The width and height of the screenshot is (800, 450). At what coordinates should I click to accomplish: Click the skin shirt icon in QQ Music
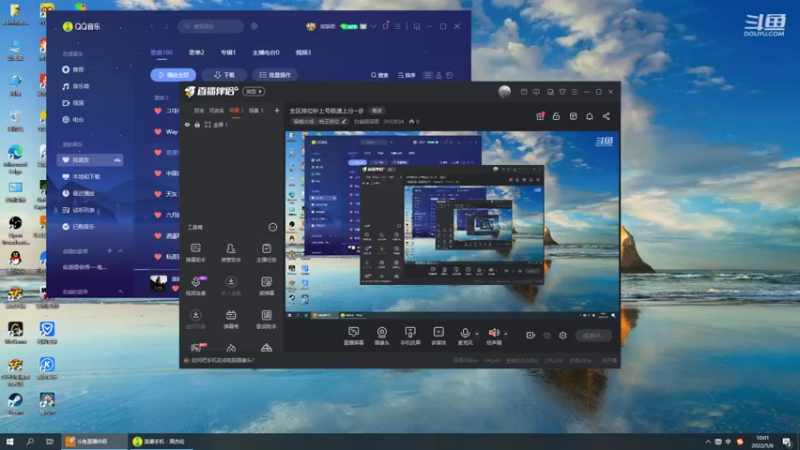385,26
